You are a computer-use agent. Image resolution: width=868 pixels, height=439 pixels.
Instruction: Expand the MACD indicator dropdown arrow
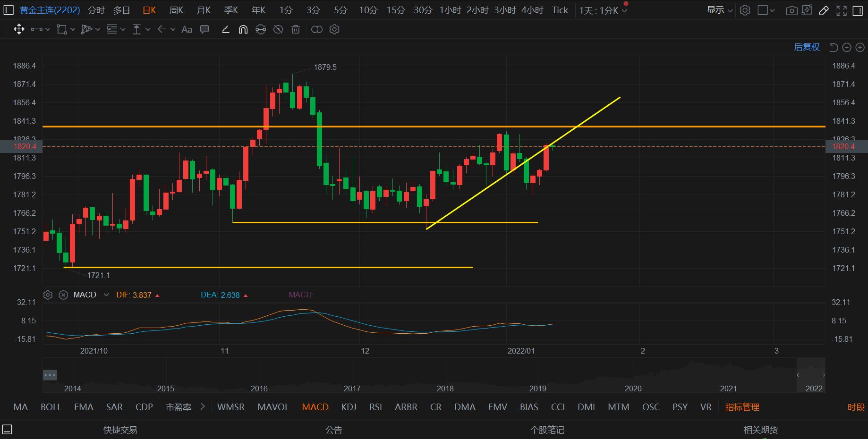[x=106, y=295]
